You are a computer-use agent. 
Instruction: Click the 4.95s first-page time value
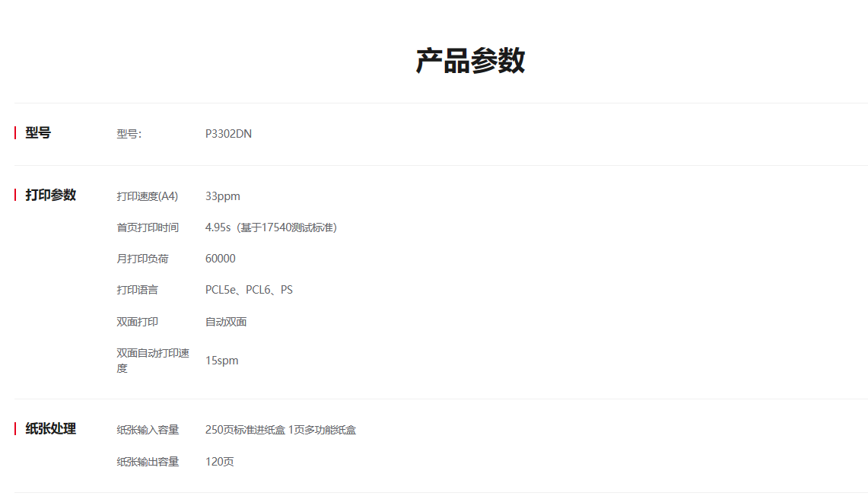click(272, 227)
